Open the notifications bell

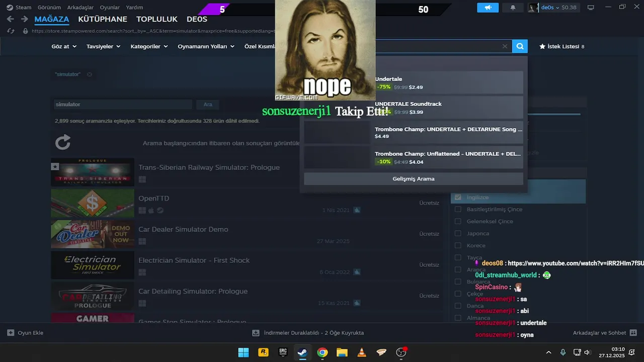coord(513,8)
